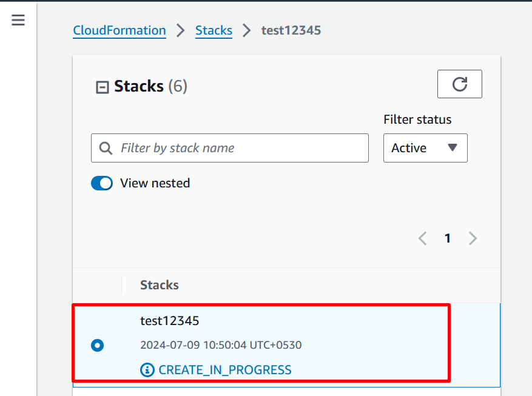532x396 pixels.
Task: Click the Filter by stack name field
Action: click(x=230, y=148)
